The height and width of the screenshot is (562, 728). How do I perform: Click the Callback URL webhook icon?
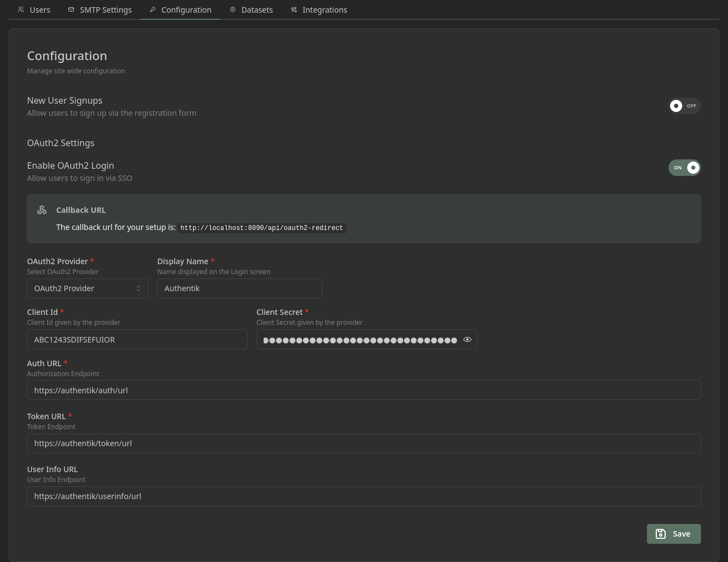pos(42,210)
